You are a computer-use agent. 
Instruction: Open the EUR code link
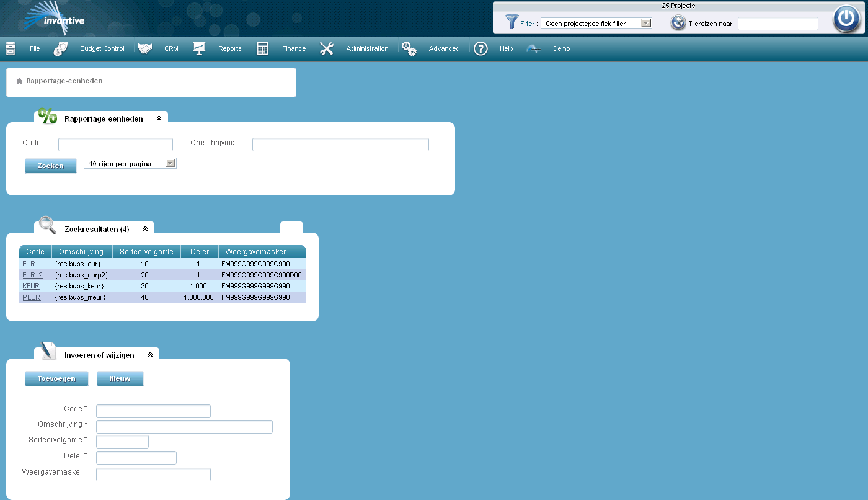tap(29, 264)
